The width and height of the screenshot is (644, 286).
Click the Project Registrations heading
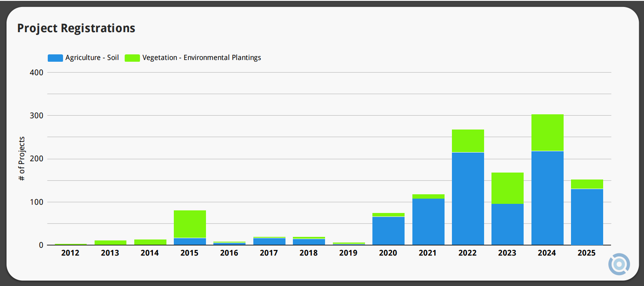pos(76,28)
